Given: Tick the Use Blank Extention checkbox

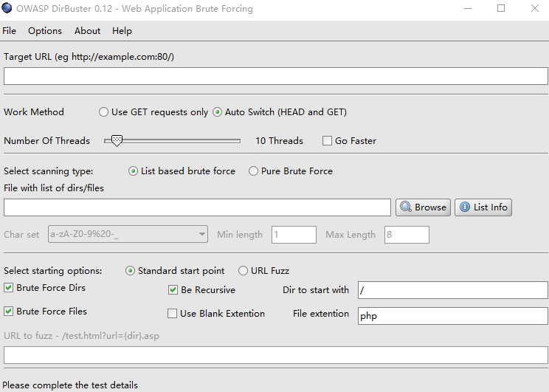Looking at the screenshot, I should click(x=172, y=314).
